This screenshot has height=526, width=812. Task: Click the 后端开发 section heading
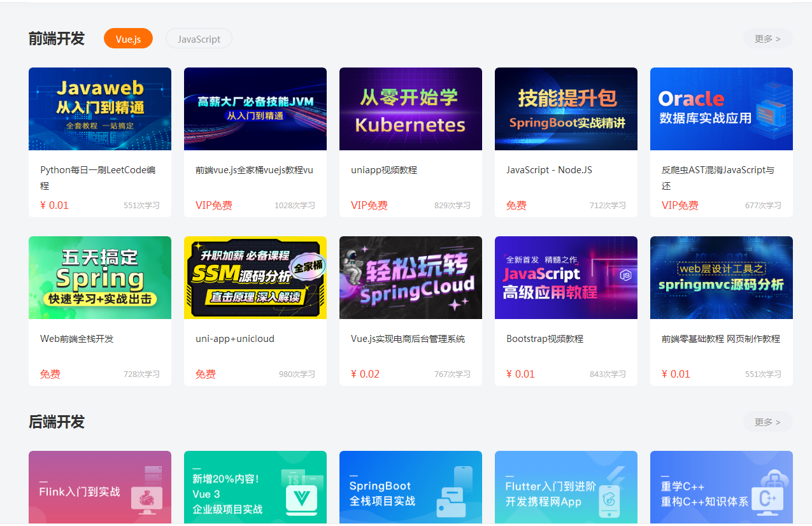click(x=57, y=422)
